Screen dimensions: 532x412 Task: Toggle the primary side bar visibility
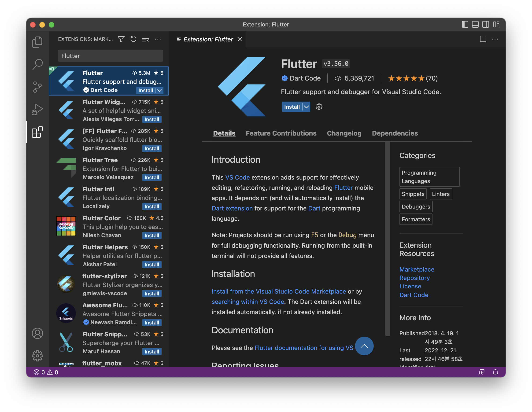465,25
